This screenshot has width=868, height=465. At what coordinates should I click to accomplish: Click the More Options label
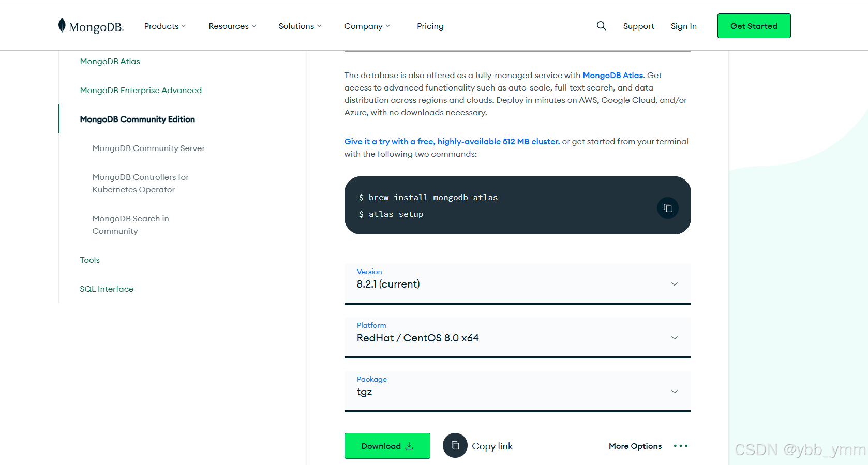635,446
